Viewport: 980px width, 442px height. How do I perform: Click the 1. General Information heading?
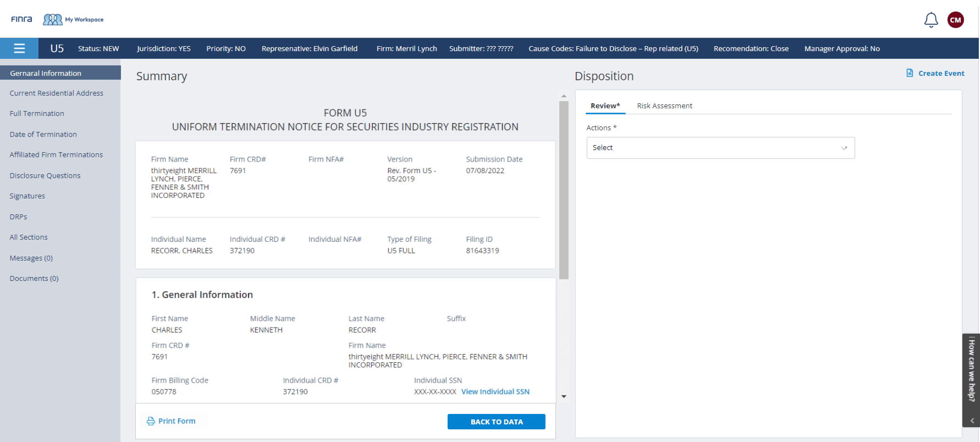[202, 295]
